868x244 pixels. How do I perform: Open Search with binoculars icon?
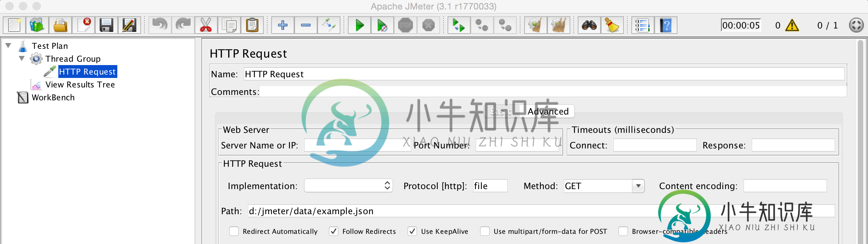589,25
